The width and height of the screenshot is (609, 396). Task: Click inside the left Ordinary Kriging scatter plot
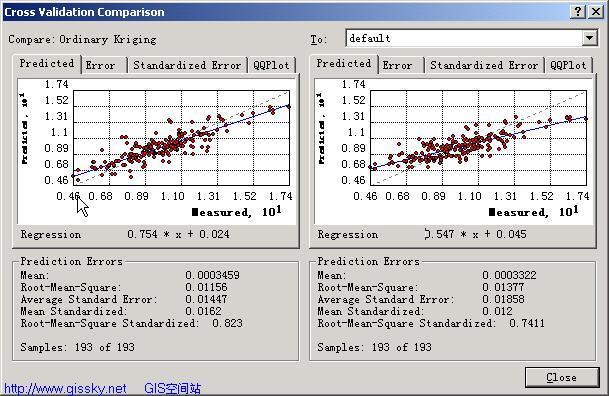(181, 138)
